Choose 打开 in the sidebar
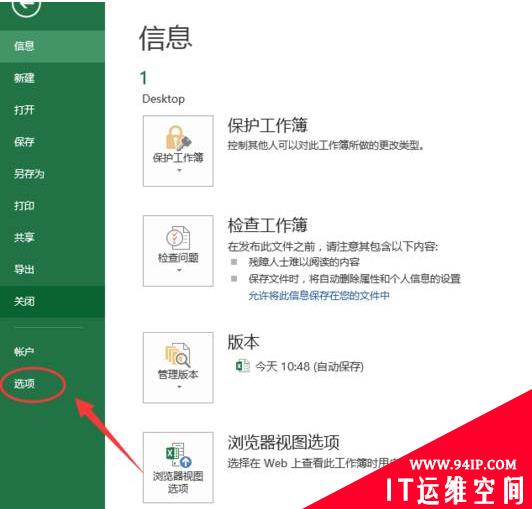 coord(52,110)
